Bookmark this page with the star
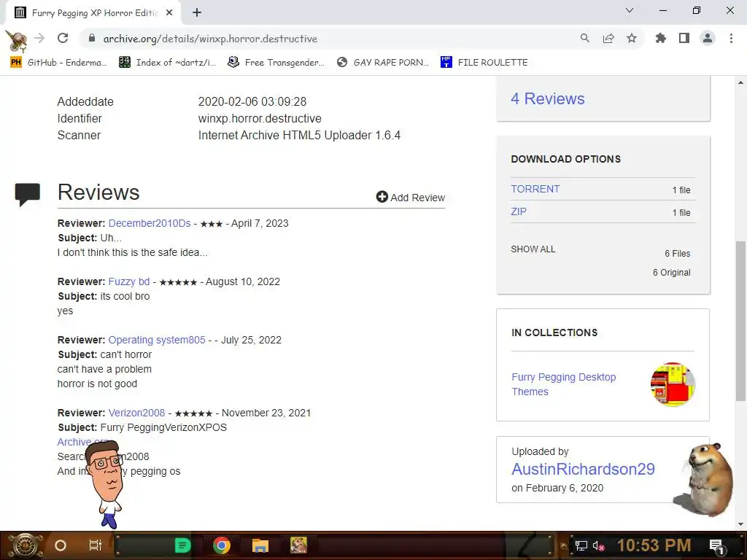 coord(632,38)
